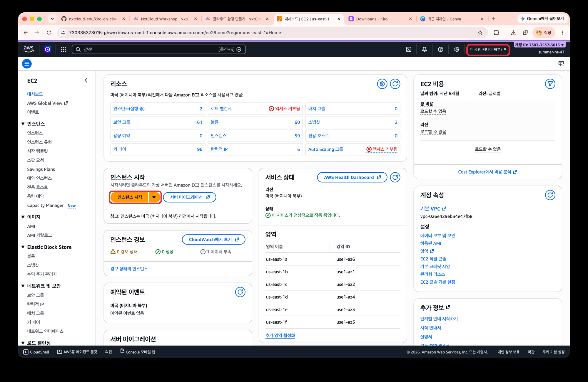Click CloudWatch에서 보기 button

(214, 240)
